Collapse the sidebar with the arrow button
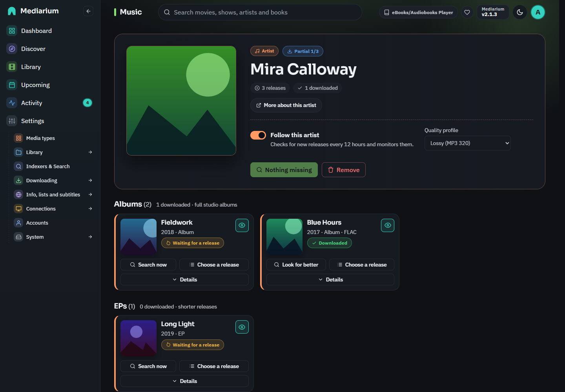The width and height of the screenshot is (565, 392). pyautogui.click(x=88, y=11)
